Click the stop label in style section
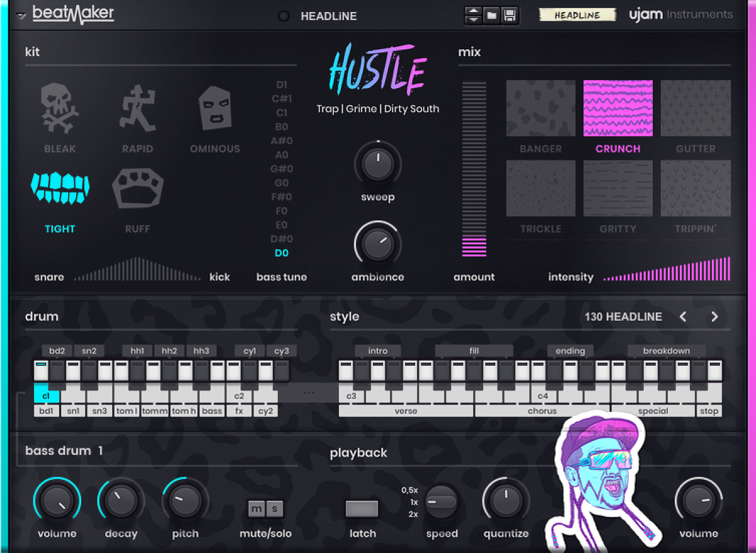Screen dimensions: 756x553 tap(709, 411)
